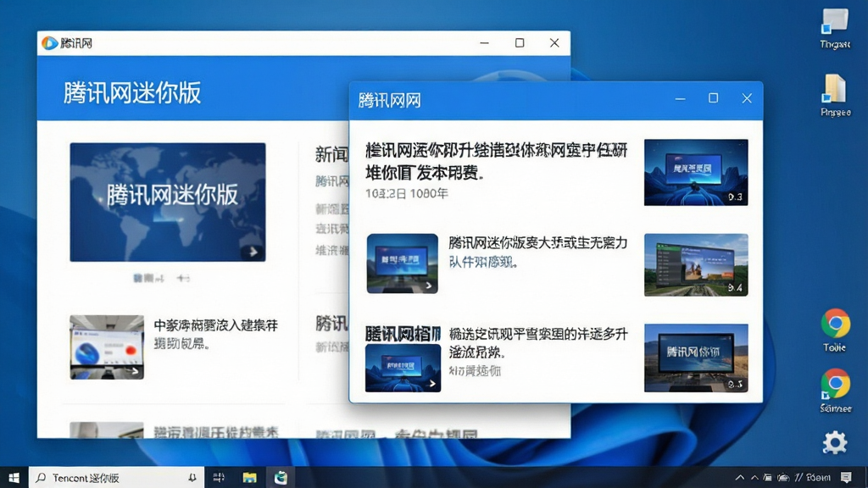Click the microphone icon in the taskbar search box
The height and width of the screenshot is (488, 868).
(x=192, y=478)
